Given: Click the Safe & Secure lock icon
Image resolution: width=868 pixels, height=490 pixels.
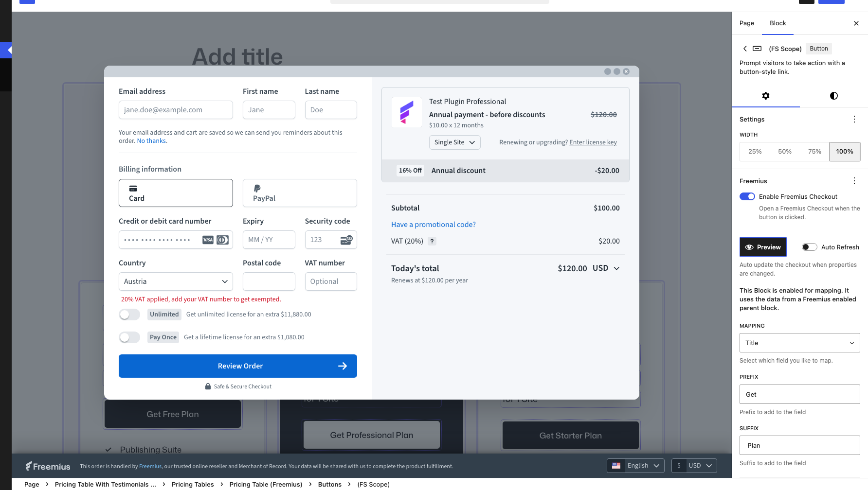Looking at the screenshot, I should (208, 386).
